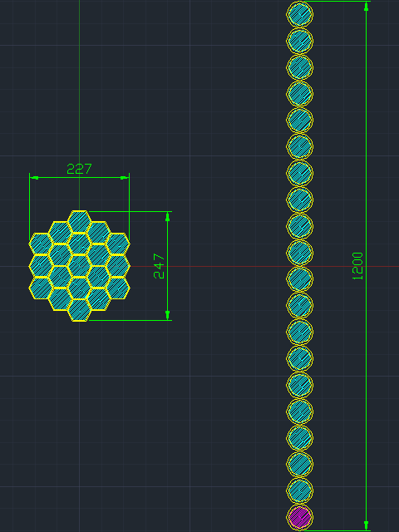Click the top arrowhead of the 247 dimension
This screenshot has width=399, height=532.
point(167,217)
